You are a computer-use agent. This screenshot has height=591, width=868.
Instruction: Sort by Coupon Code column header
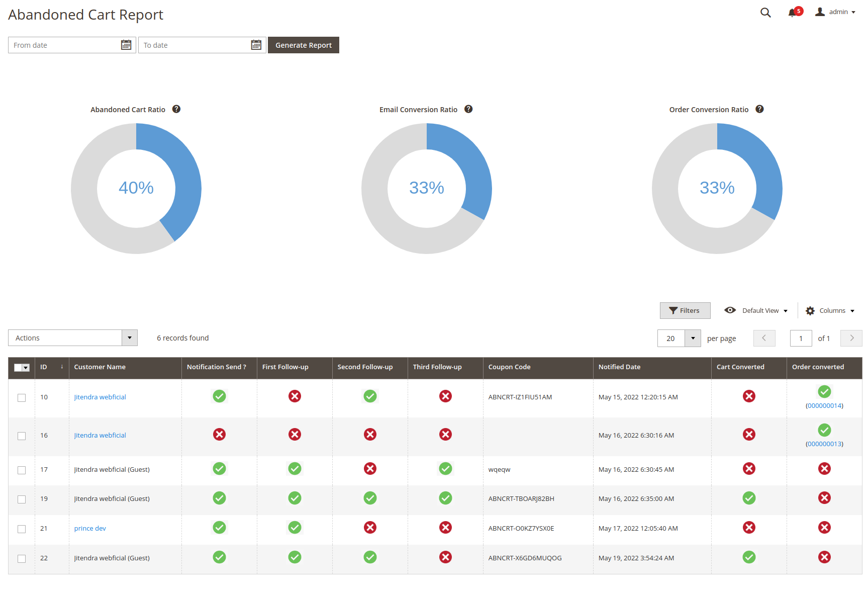tap(538, 367)
